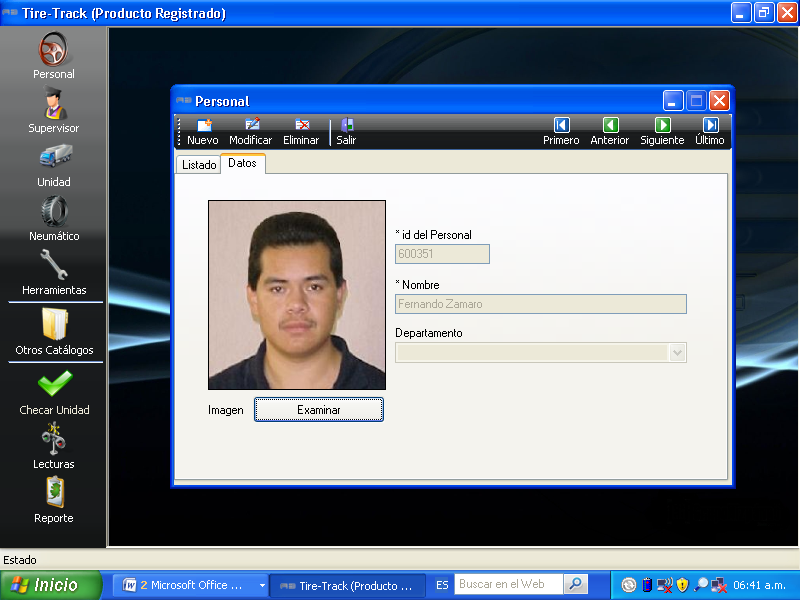The height and width of the screenshot is (600, 800).
Task: Select the Unidad truck icon
Action: 53,158
